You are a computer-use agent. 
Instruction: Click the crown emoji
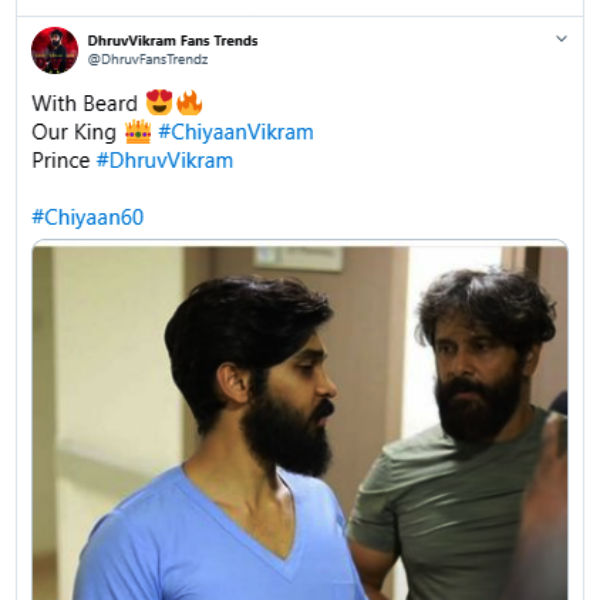(138, 132)
